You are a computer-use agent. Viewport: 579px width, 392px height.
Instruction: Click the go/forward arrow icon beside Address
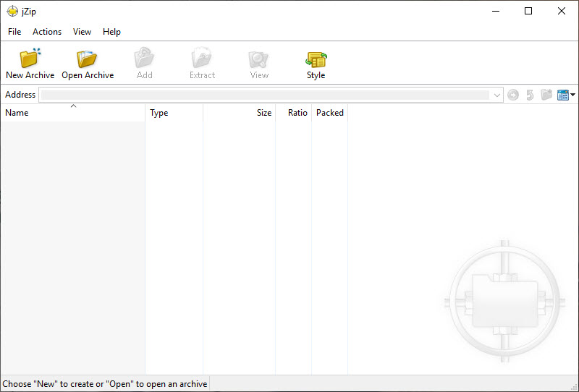click(x=513, y=95)
